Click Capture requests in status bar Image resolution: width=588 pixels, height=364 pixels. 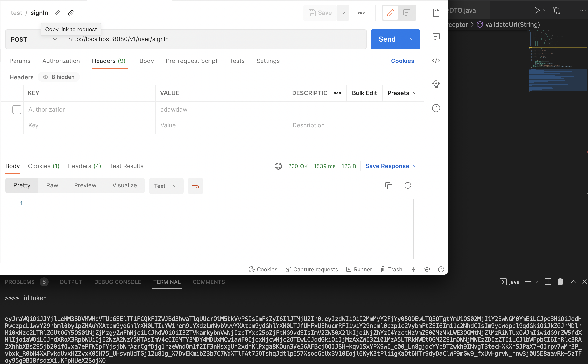coord(312,269)
